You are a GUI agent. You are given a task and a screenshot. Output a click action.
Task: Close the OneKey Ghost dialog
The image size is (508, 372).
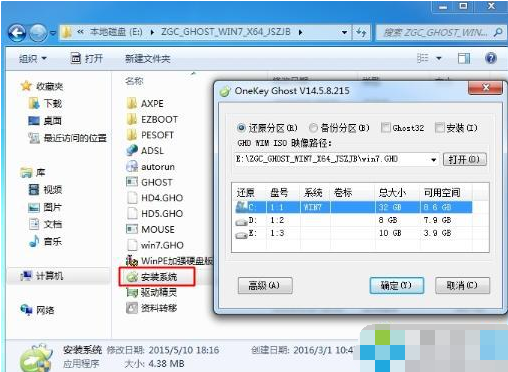coord(485,88)
